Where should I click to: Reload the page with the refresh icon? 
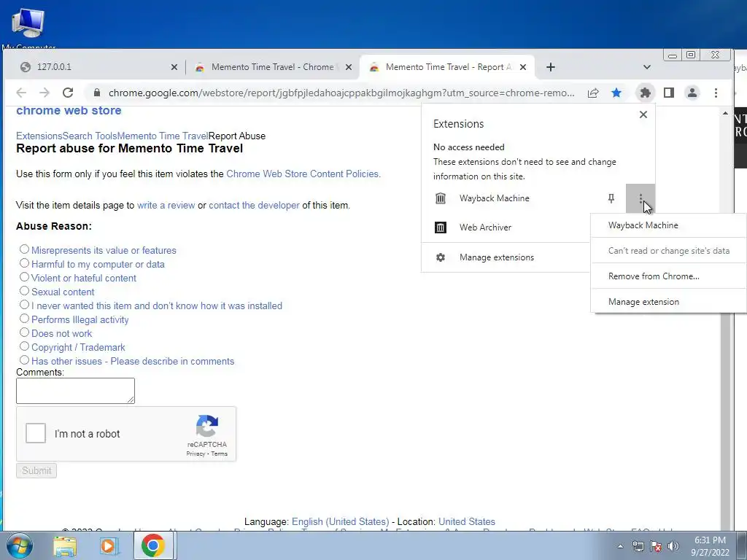click(68, 93)
